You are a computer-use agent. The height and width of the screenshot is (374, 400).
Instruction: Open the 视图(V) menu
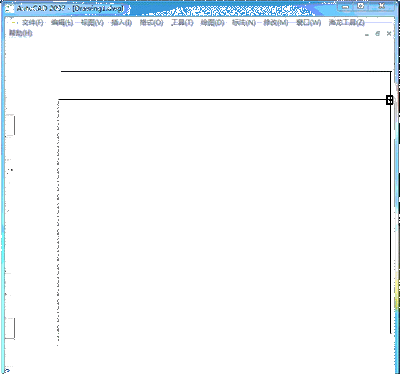(x=92, y=23)
